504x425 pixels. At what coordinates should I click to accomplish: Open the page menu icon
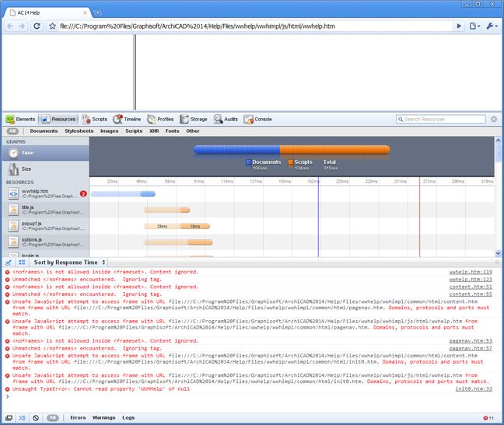click(474, 26)
